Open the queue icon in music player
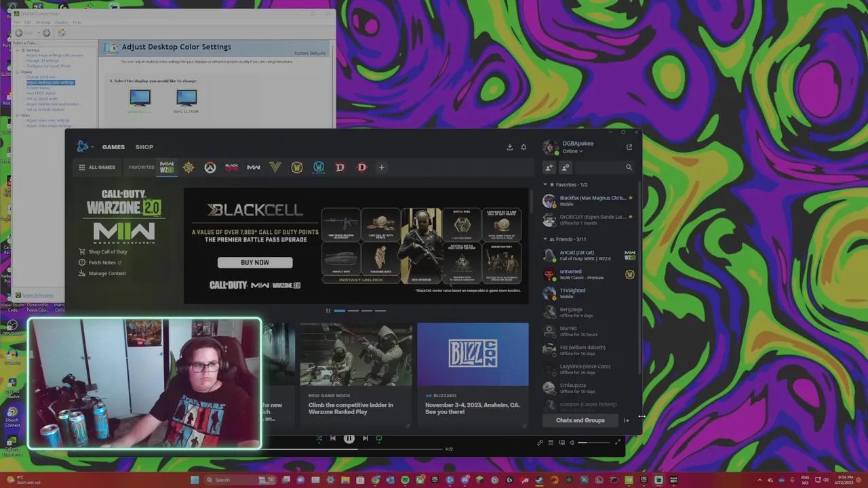The width and height of the screenshot is (868, 488). (551, 443)
